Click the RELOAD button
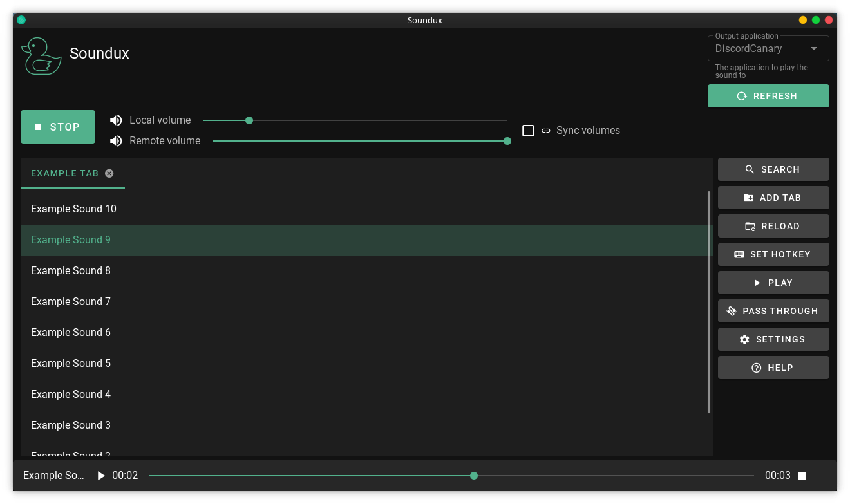This screenshot has width=850, height=504. pyautogui.click(x=773, y=226)
